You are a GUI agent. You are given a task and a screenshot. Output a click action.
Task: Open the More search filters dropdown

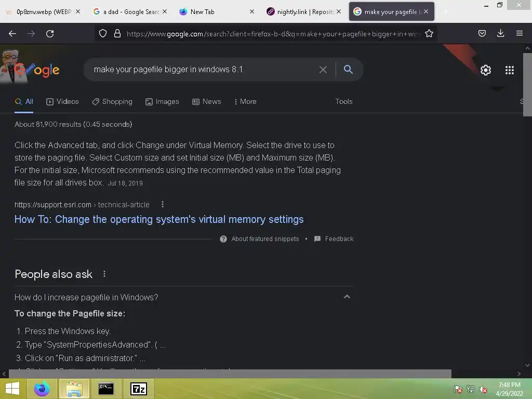click(245, 101)
